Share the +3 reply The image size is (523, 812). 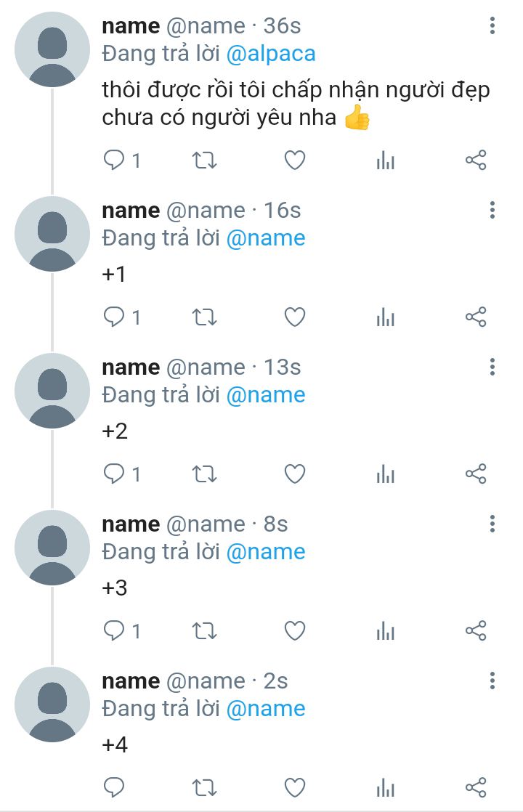[x=475, y=630]
